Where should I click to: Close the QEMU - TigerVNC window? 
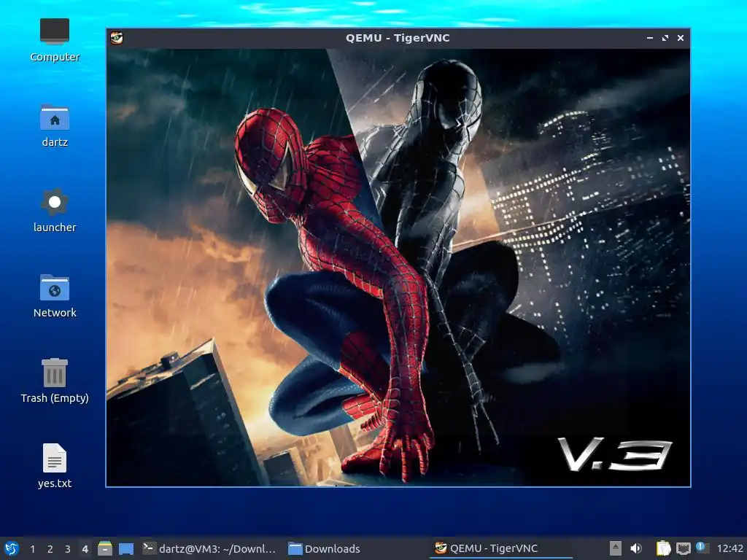click(681, 38)
